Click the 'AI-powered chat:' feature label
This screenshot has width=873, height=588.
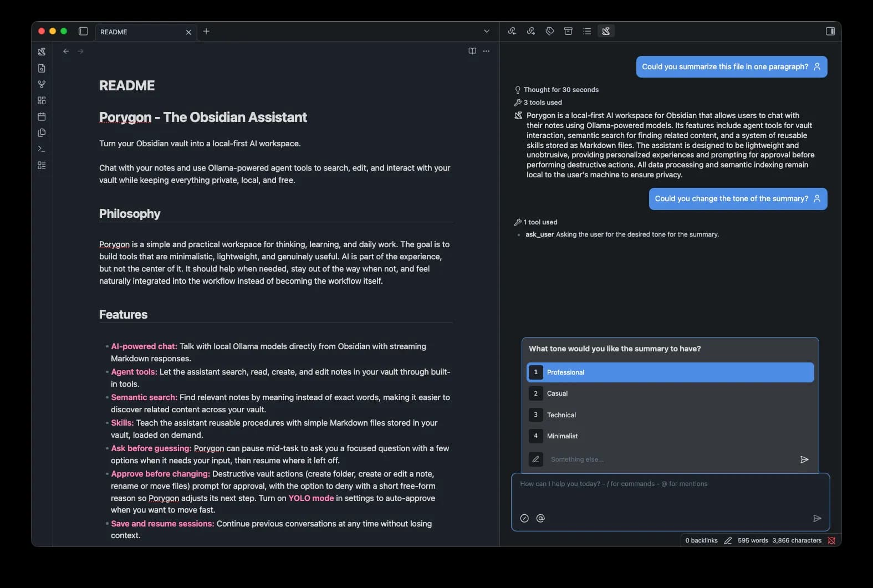(144, 346)
